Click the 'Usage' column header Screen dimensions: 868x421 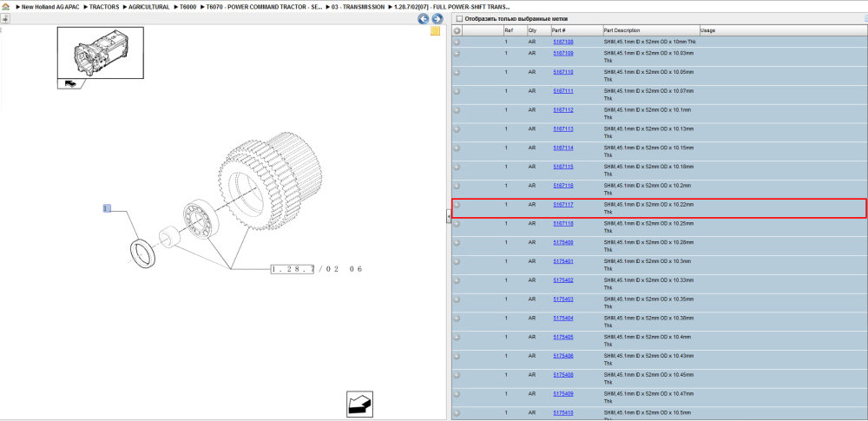(783, 30)
